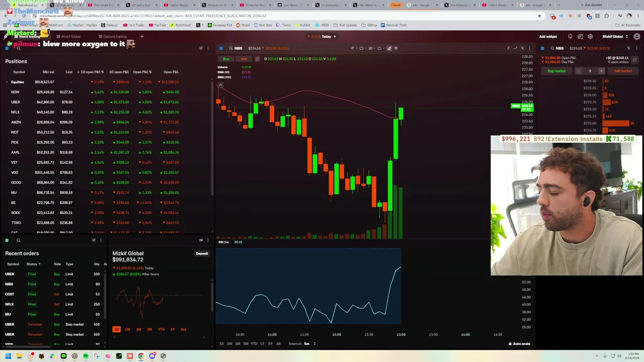Click the chart indicators fx icon
This screenshot has height=362, width=644.
click(x=508, y=48)
